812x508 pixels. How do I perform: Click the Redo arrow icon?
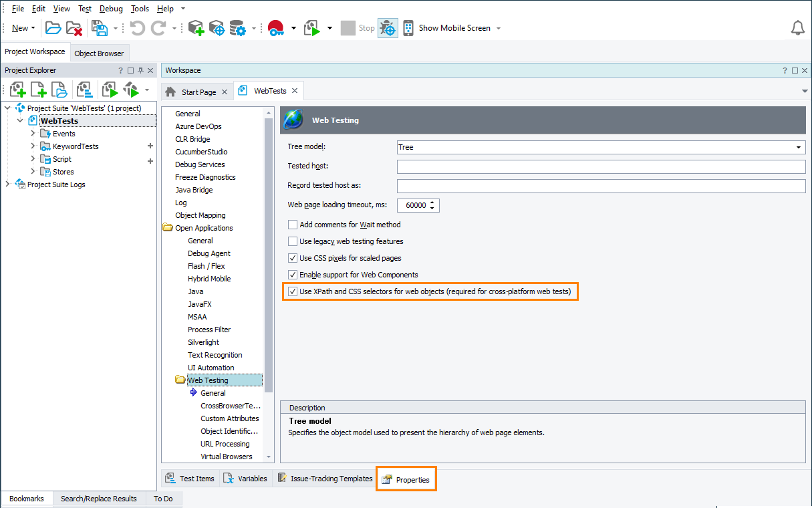tap(158, 28)
